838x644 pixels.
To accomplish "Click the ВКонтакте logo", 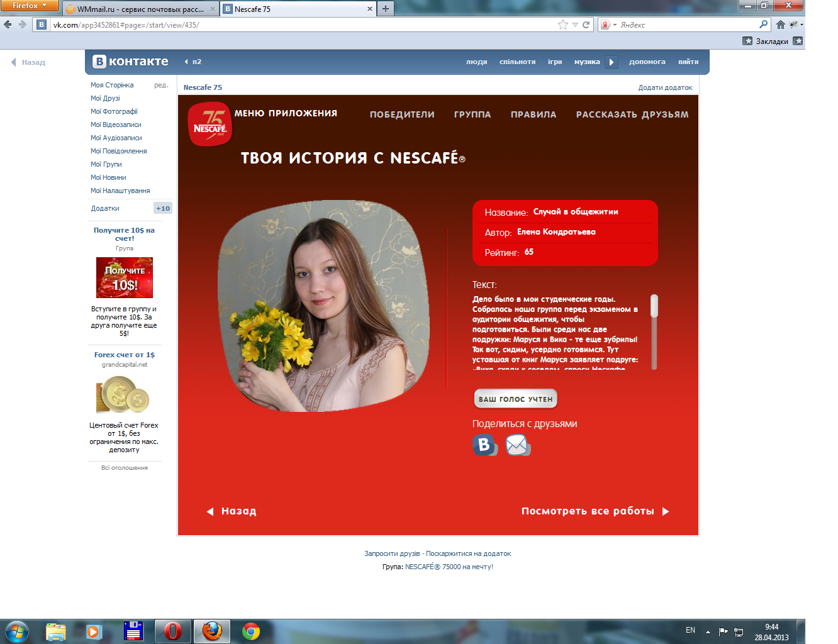I will tap(131, 62).
